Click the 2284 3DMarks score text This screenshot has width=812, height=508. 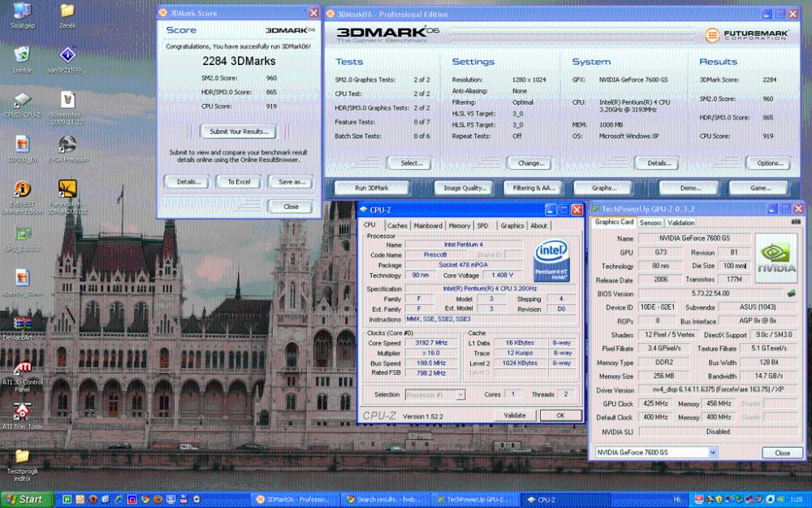click(x=239, y=61)
